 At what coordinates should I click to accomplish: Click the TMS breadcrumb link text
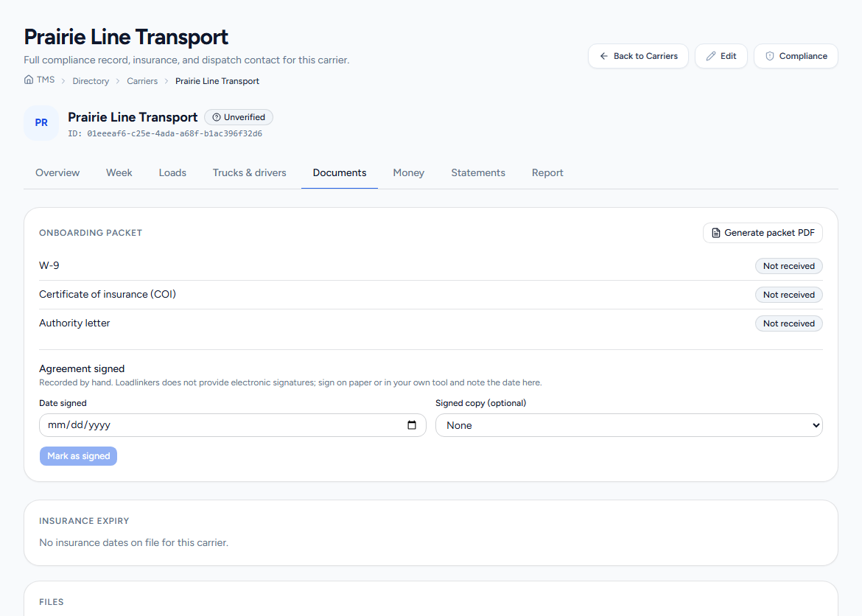coord(46,80)
